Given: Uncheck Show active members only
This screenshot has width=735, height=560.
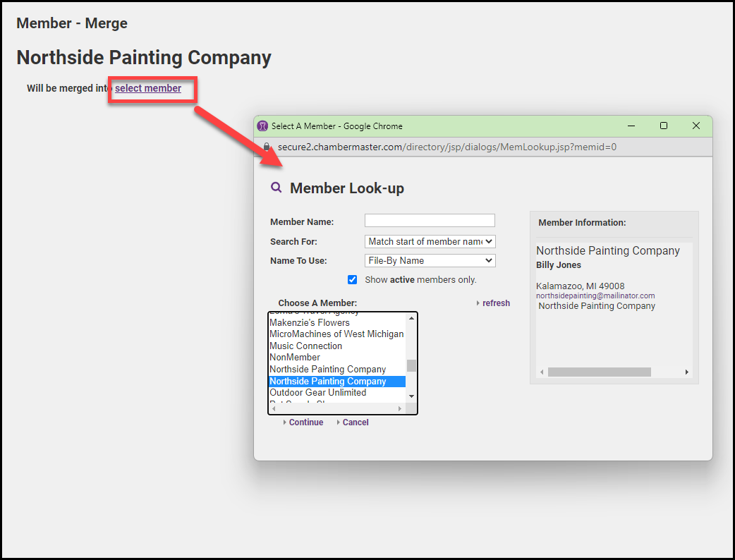Looking at the screenshot, I should 352,280.
